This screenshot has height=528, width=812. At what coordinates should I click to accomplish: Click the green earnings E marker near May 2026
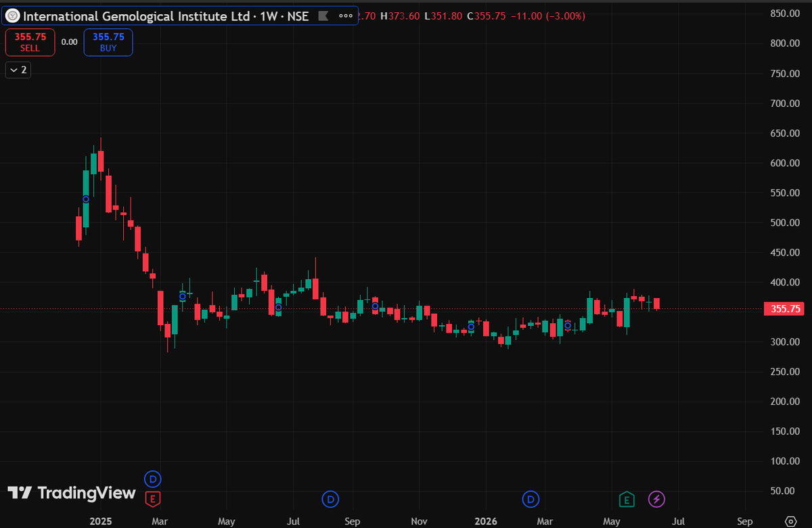click(x=627, y=500)
